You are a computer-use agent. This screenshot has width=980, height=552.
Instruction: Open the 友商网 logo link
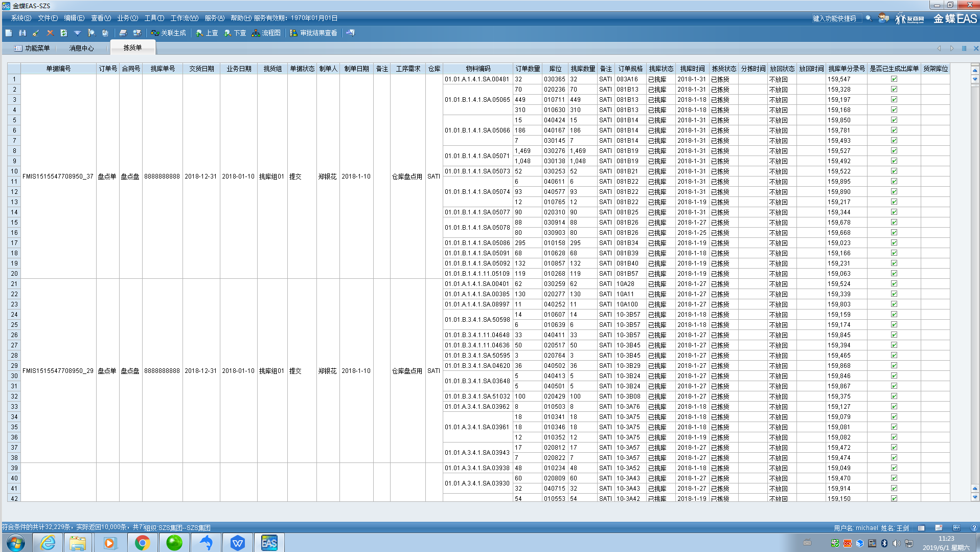[910, 19]
